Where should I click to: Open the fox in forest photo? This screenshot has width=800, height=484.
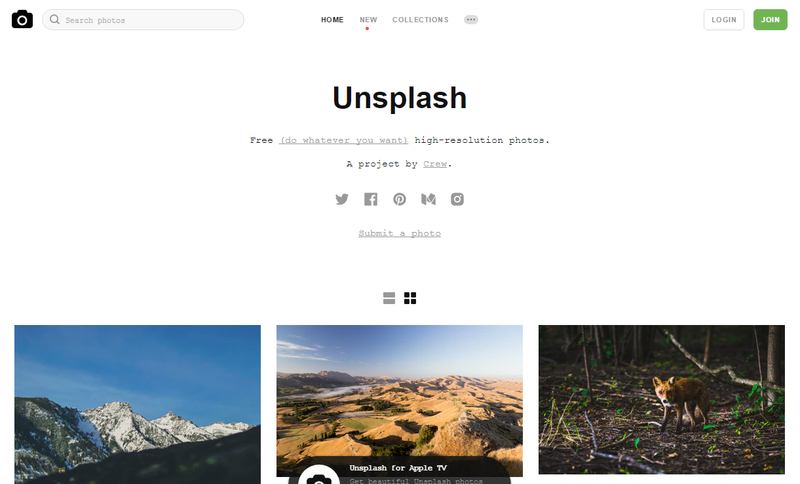662,400
